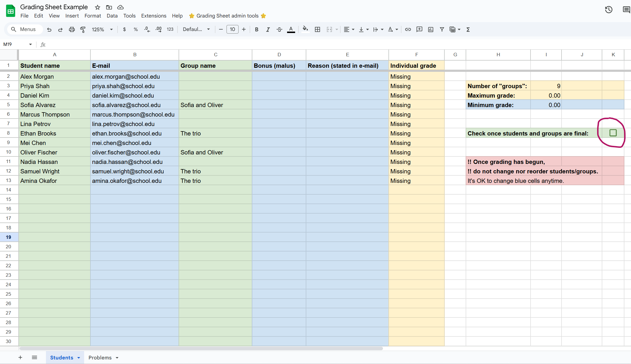Toggle italic formatting

268,29
